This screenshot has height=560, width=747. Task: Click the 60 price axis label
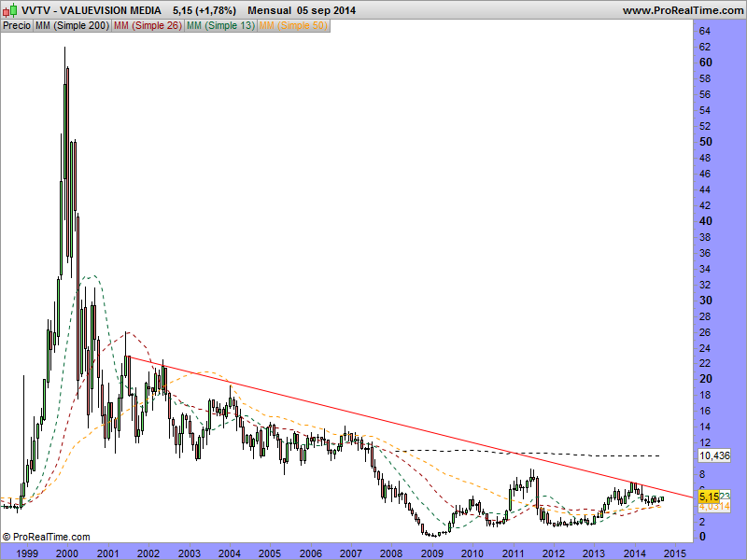tap(705, 63)
